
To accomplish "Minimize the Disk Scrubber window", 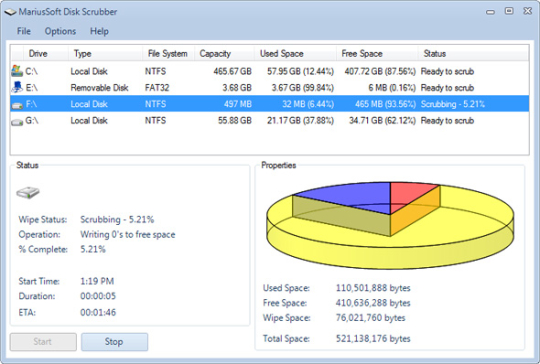I will tap(490, 12).
